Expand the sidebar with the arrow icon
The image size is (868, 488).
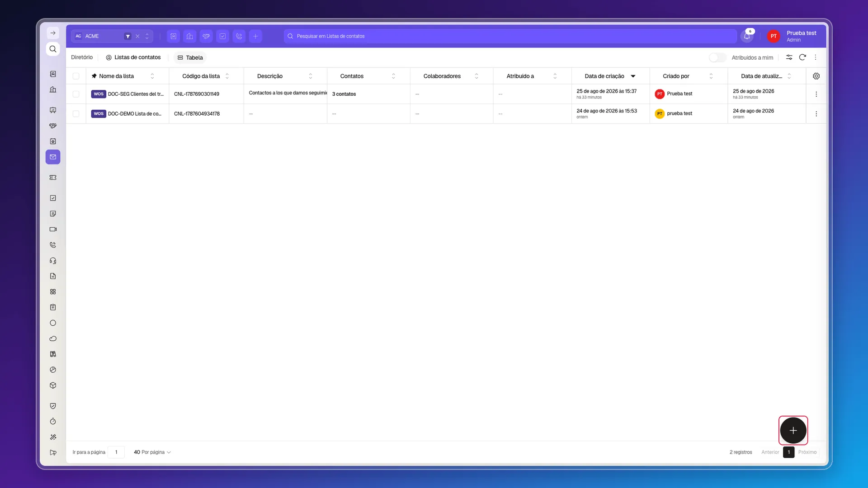click(53, 33)
